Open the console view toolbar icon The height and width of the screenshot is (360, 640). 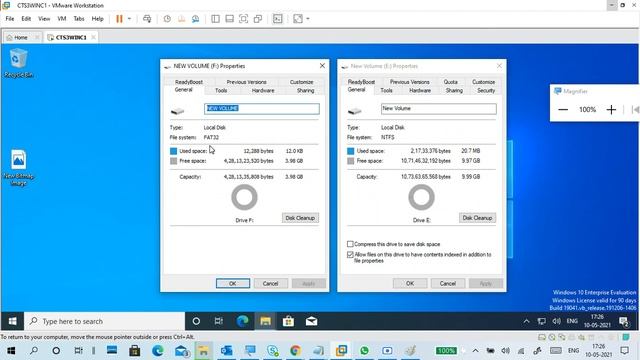(x=278, y=19)
